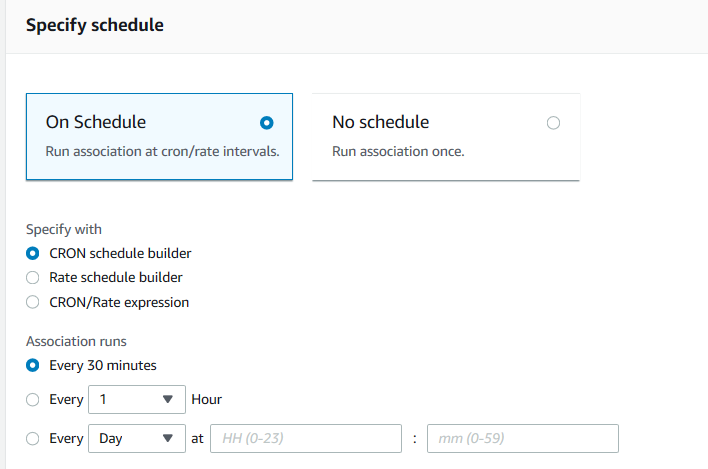Click the arrow on the Day dropdown
The width and height of the screenshot is (708, 469).
[x=167, y=438]
